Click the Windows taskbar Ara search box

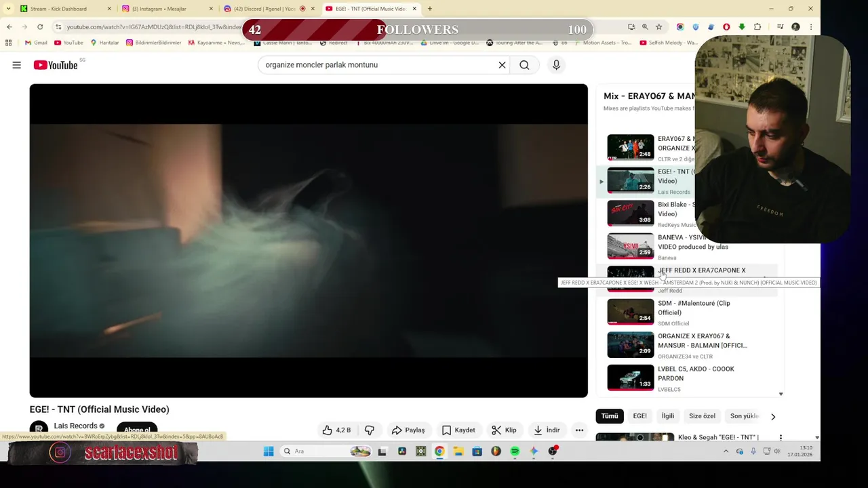pyautogui.click(x=326, y=451)
